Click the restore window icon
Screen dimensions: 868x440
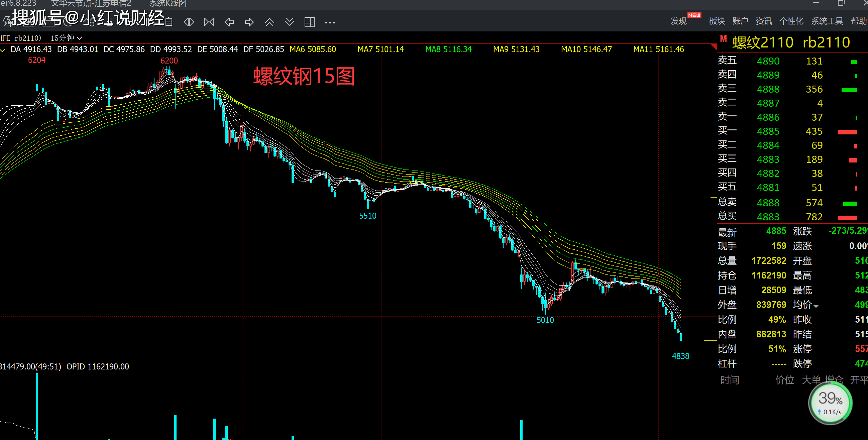841,3
